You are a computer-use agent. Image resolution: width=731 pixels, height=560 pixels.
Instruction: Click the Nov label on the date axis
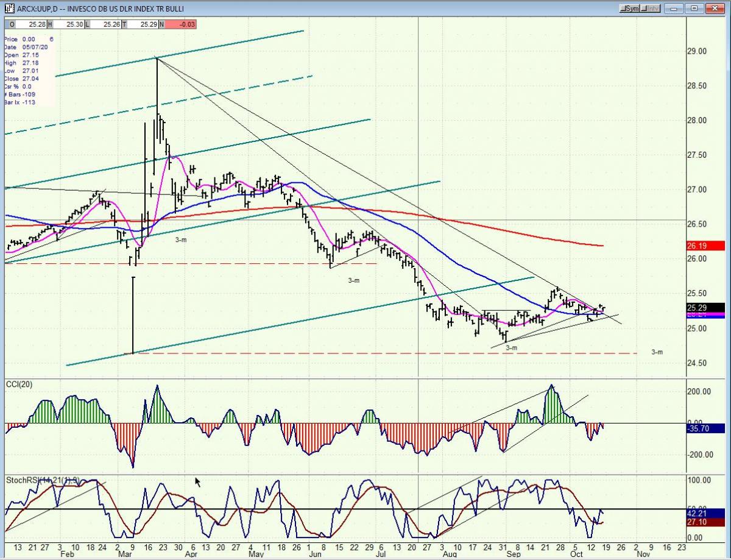tap(644, 556)
